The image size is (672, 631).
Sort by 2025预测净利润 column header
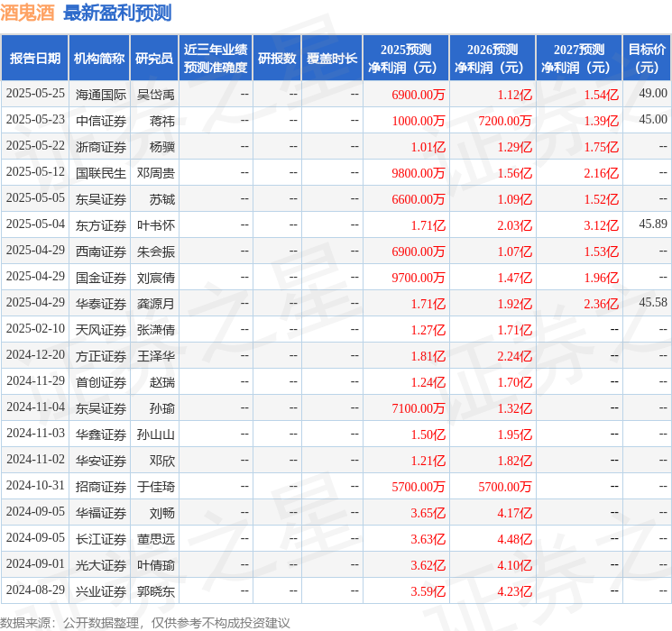(x=406, y=58)
